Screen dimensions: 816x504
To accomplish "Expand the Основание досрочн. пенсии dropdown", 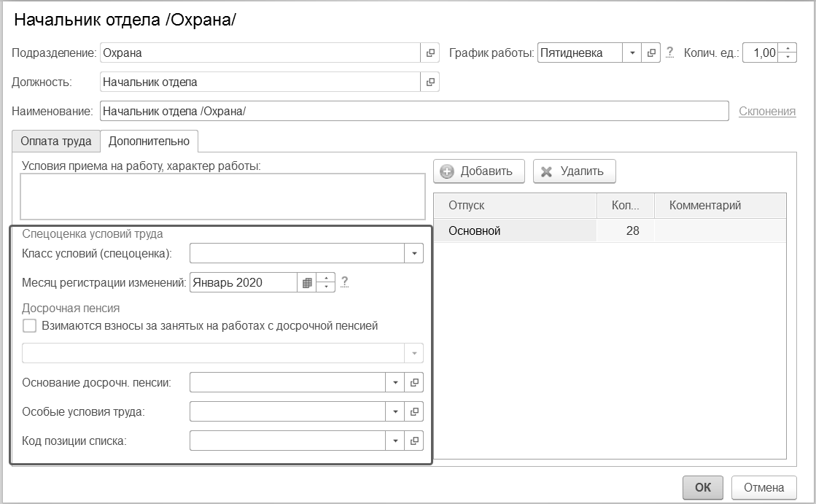I will [x=395, y=382].
